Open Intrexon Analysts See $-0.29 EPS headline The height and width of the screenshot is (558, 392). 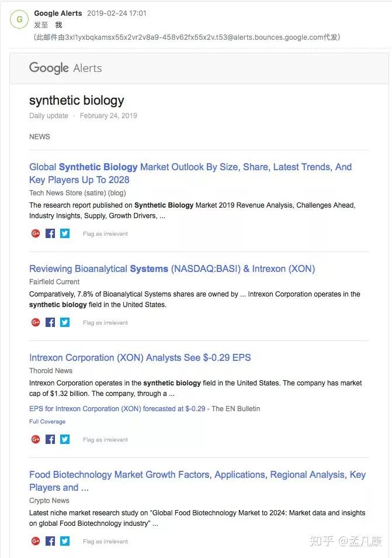click(140, 358)
